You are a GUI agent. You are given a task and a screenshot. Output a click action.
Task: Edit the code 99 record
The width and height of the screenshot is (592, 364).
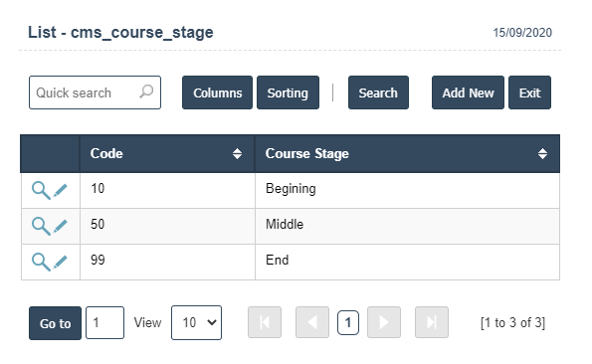[60, 262]
